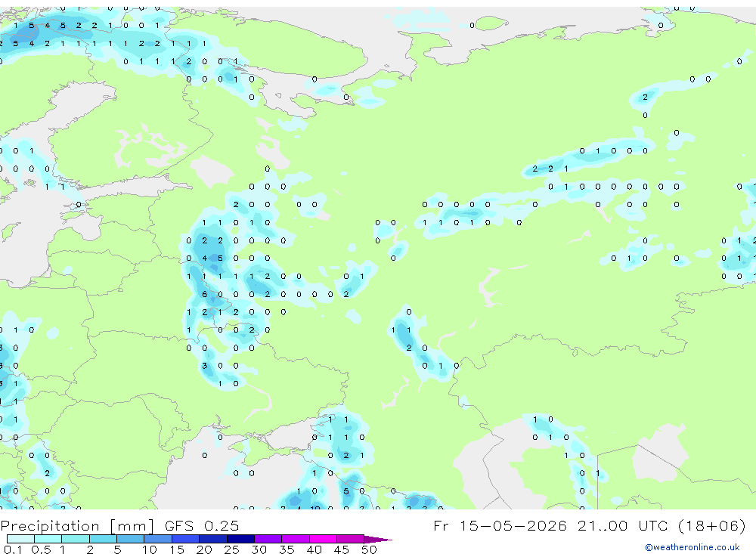Click the legend scale label '45'
Image resolution: width=756 pixels, height=554 pixels.
tap(342, 549)
